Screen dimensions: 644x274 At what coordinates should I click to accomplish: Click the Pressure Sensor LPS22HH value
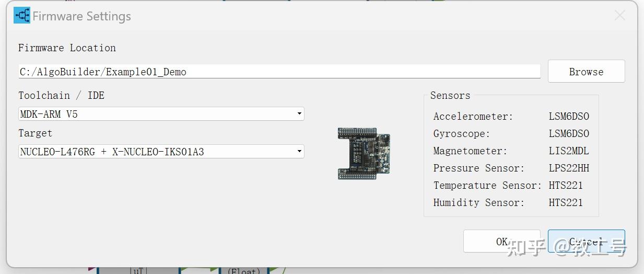(569, 168)
